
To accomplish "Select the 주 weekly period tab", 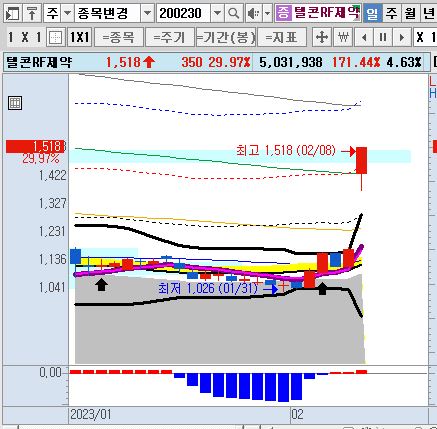I will tap(392, 14).
